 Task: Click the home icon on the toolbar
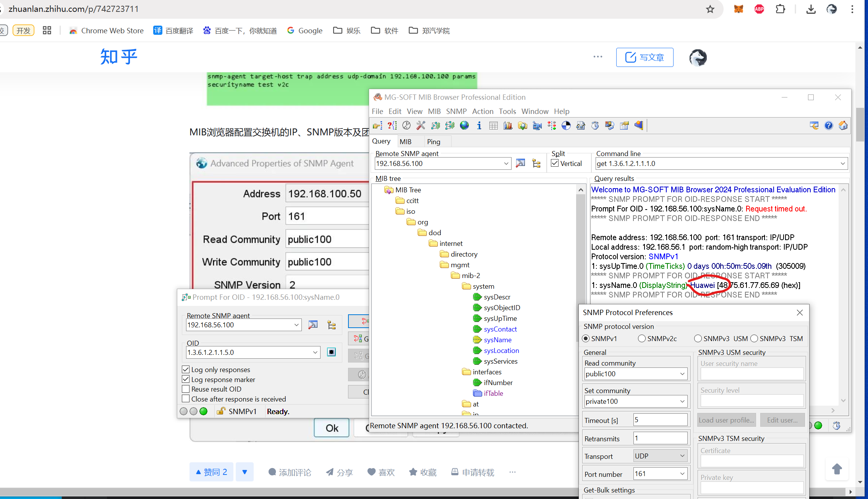(843, 125)
